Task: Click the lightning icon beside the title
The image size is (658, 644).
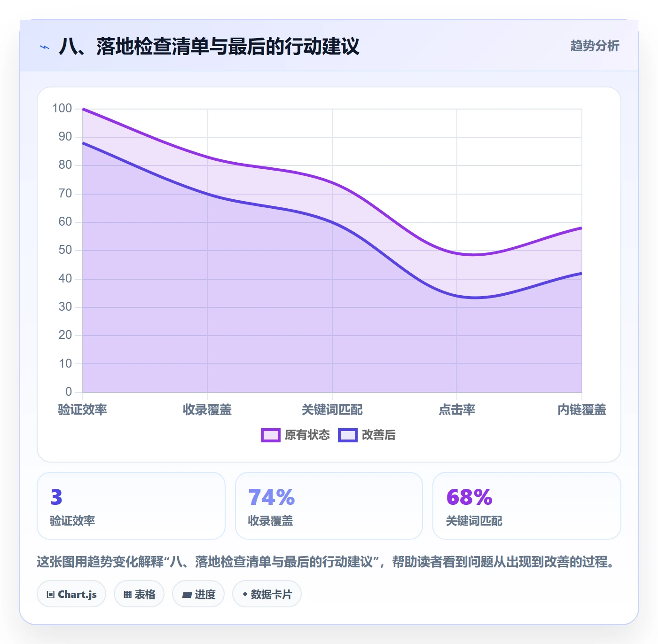Action: coord(45,47)
